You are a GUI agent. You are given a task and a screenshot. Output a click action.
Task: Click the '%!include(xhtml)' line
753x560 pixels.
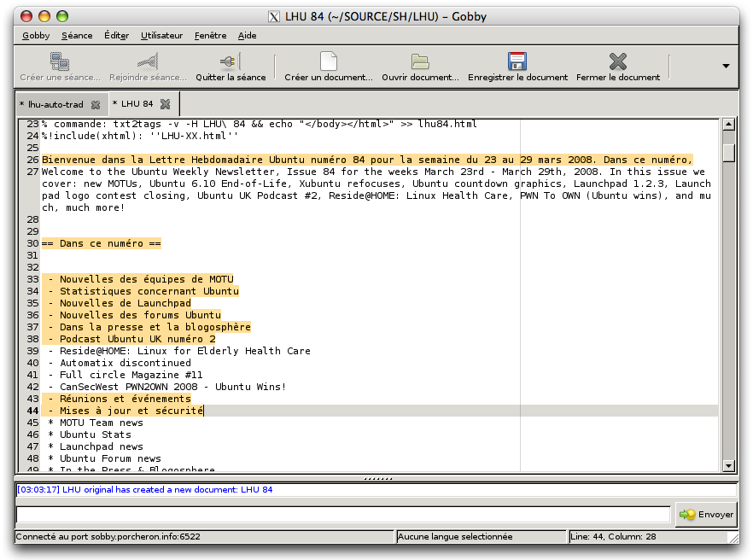140,136
